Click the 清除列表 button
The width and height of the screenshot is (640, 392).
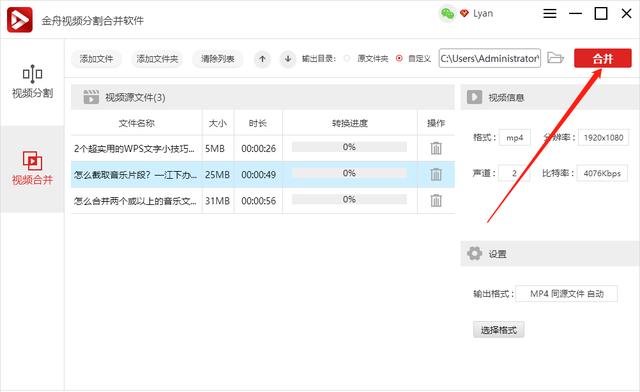tap(218, 59)
